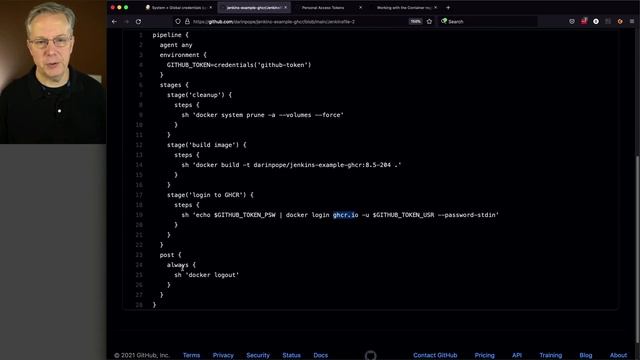This screenshot has width=640, height=360.
Task: Go forward with the browser arrow
Action: (x=127, y=22)
